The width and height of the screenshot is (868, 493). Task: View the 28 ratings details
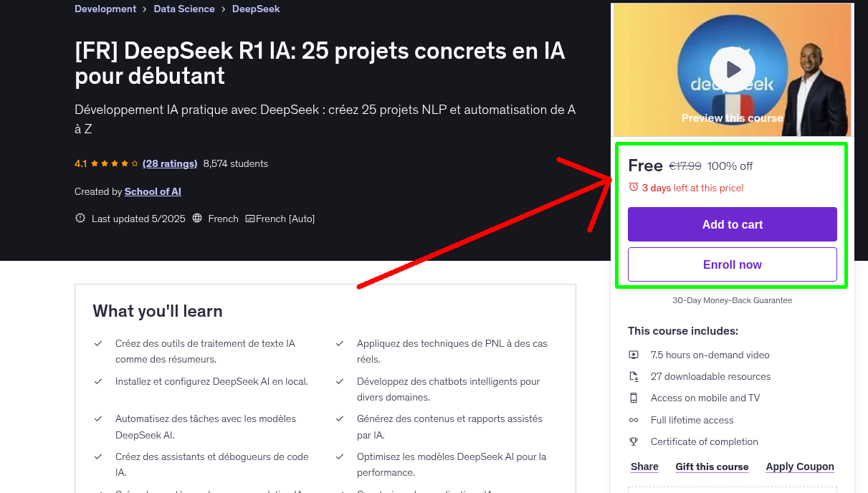(x=170, y=163)
